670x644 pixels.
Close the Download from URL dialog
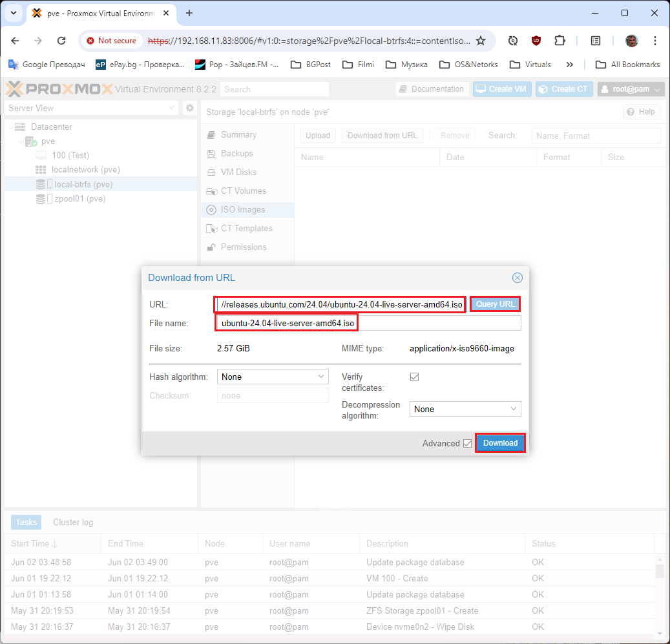(517, 278)
